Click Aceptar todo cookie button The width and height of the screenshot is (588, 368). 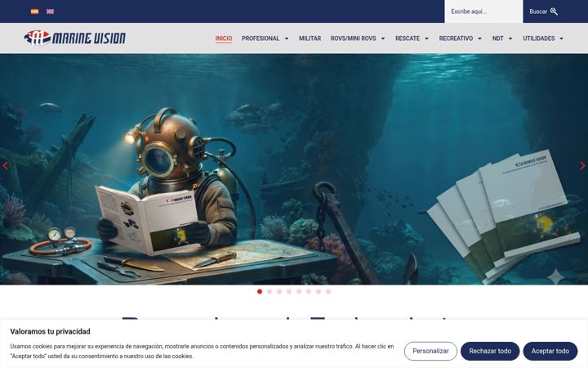pos(550,351)
